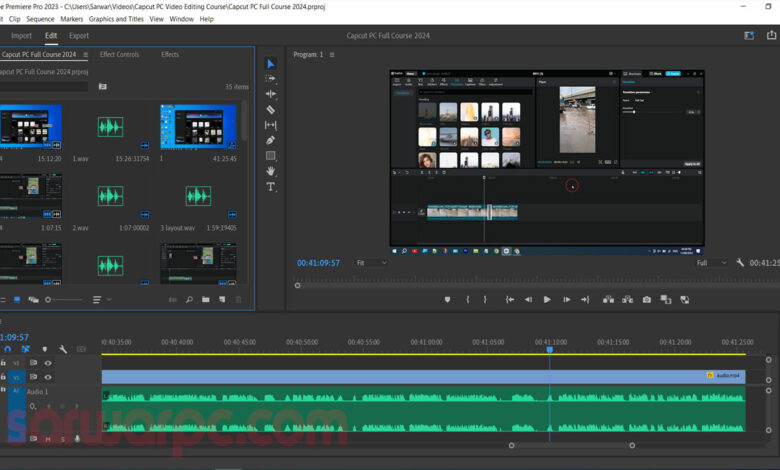Mute the Audio 1 track

(x=48, y=439)
